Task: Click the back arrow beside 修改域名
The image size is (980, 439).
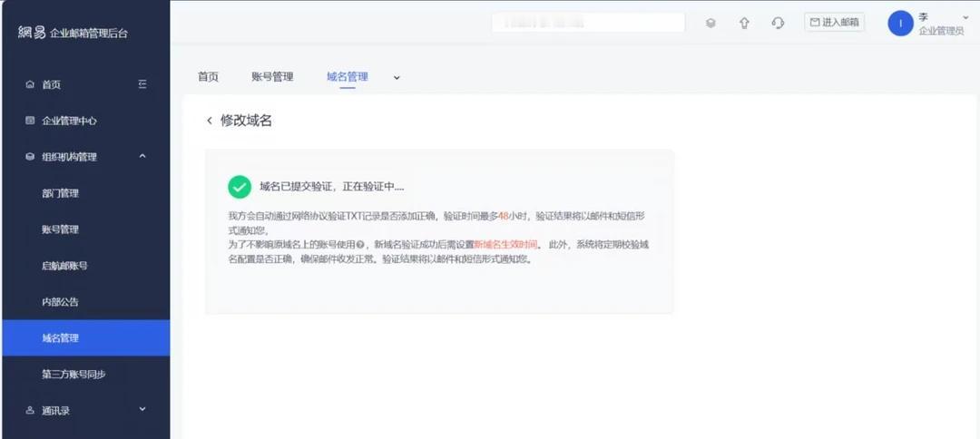Action: 210,121
